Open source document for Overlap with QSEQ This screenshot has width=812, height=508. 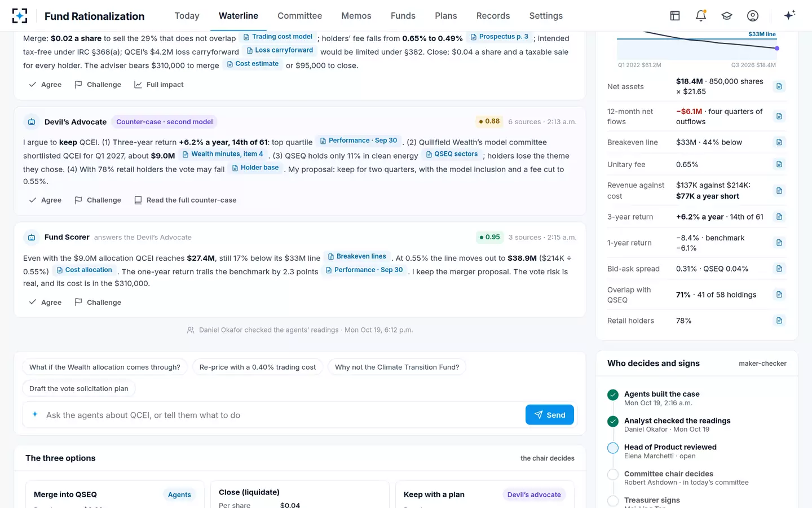(x=779, y=295)
